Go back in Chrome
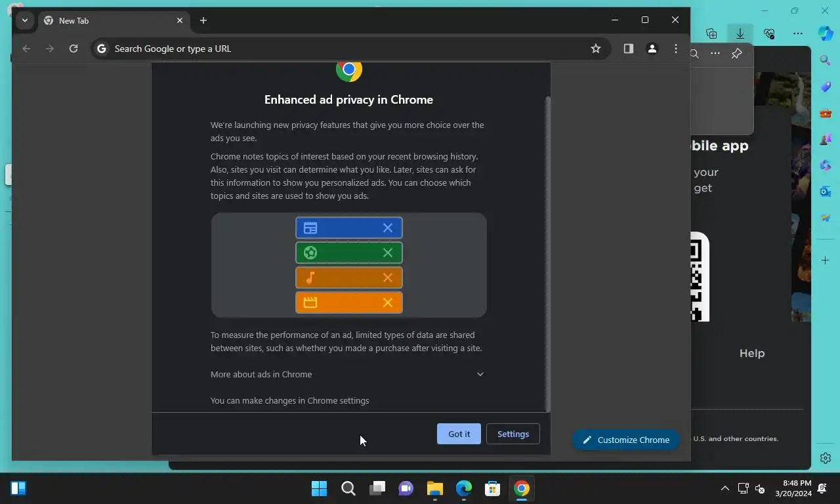Screen dimensions: 840x504 coord(26,49)
